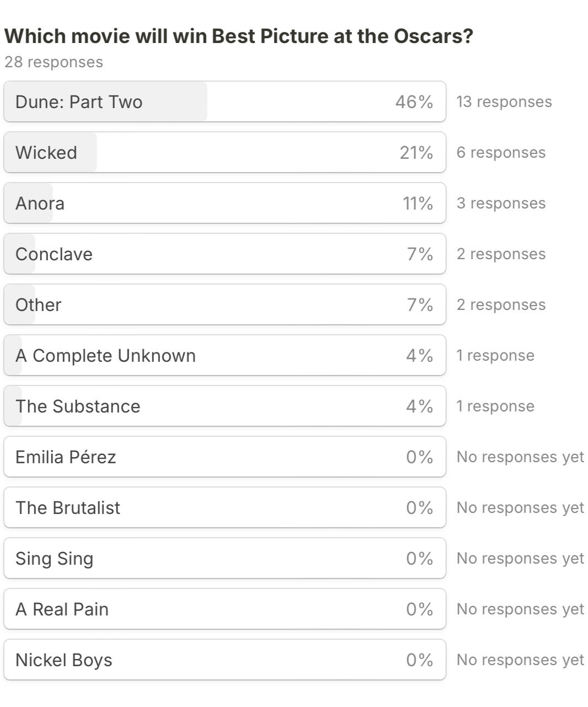Select the Dune: Part Two option
The width and height of the screenshot is (588, 707).
[224, 102]
